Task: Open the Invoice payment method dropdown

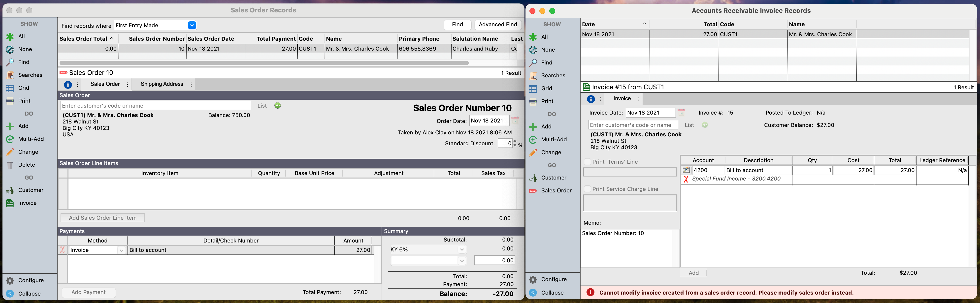Action: point(121,250)
